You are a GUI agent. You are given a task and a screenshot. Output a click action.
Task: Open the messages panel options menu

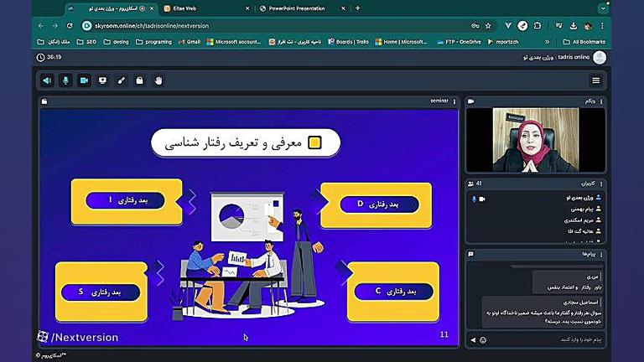tap(601, 255)
